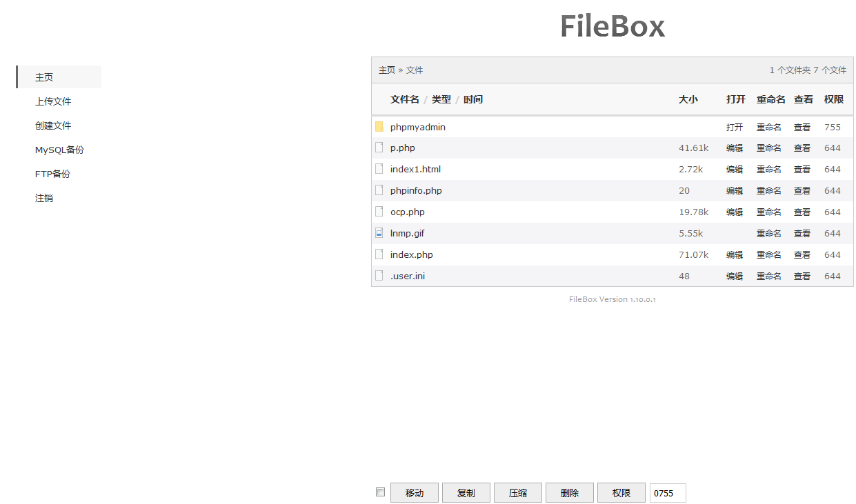Open the phpmyadmin folder via 打开 link
Viewport: 856px width, 504px height.
[x=734, y=128]
